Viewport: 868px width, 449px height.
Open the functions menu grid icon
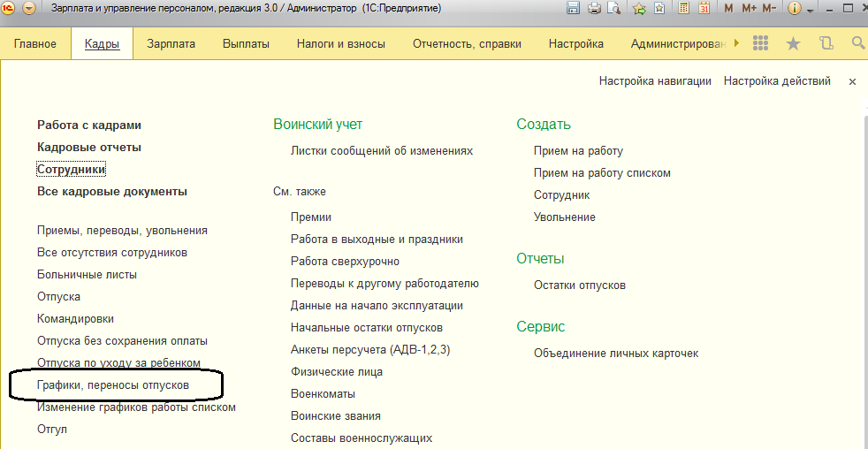[x=760, y=43]
